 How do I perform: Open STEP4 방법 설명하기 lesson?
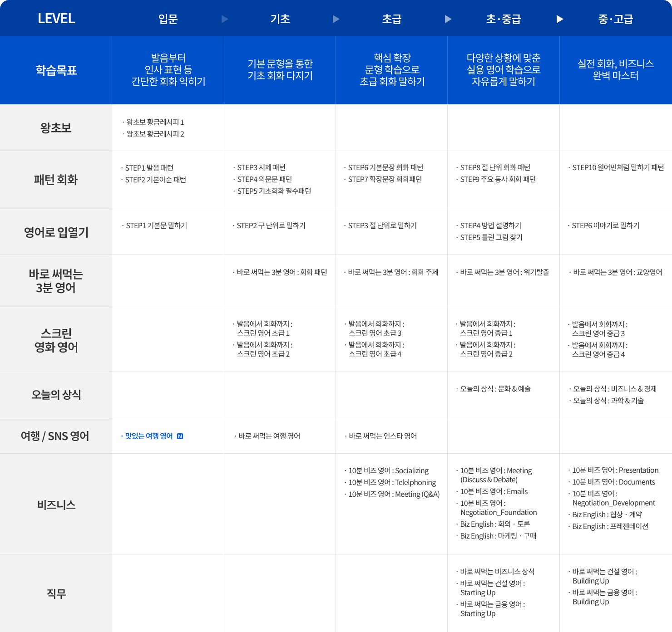pyautogui.click(x=491, y=225)
